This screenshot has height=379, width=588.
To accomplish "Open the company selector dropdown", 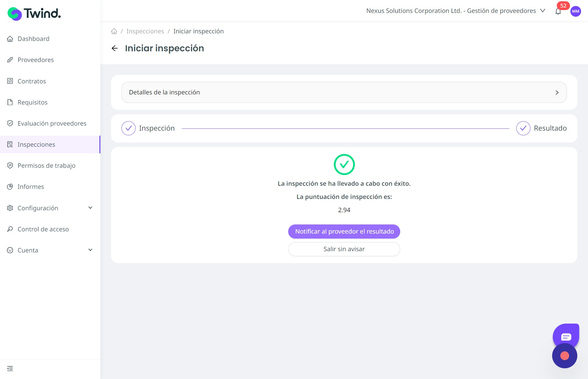I will [x=455, y=11].
